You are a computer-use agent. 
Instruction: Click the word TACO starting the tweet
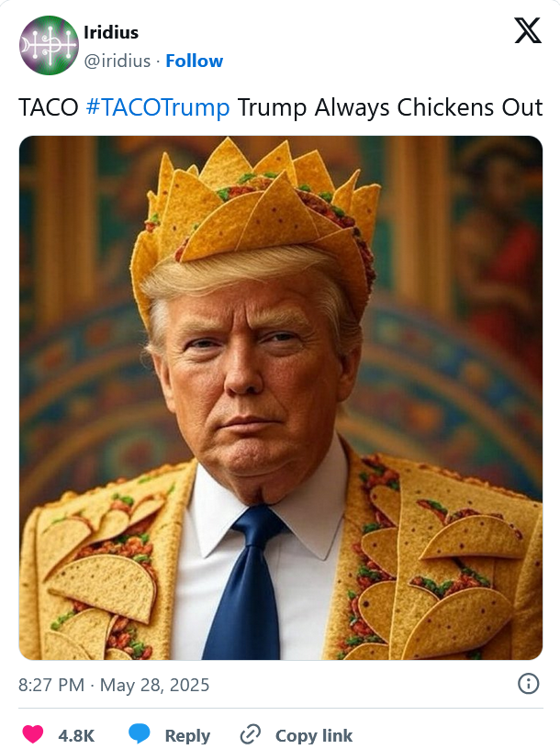pos(49,107)
